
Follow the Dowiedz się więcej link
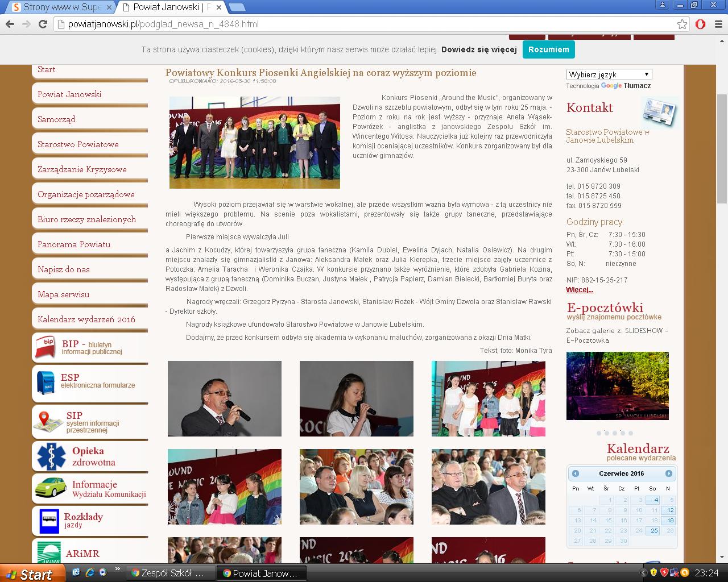pos(479,49)
